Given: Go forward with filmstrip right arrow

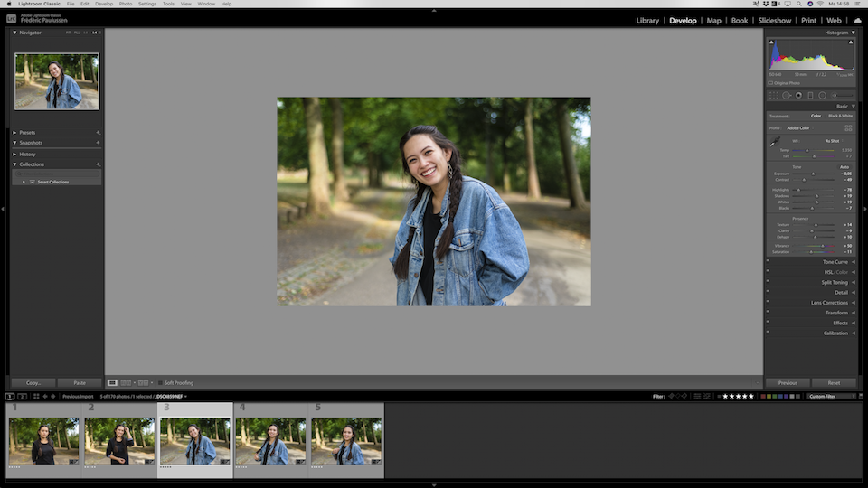Looking at the screenshot, I should tap(53, 396).
